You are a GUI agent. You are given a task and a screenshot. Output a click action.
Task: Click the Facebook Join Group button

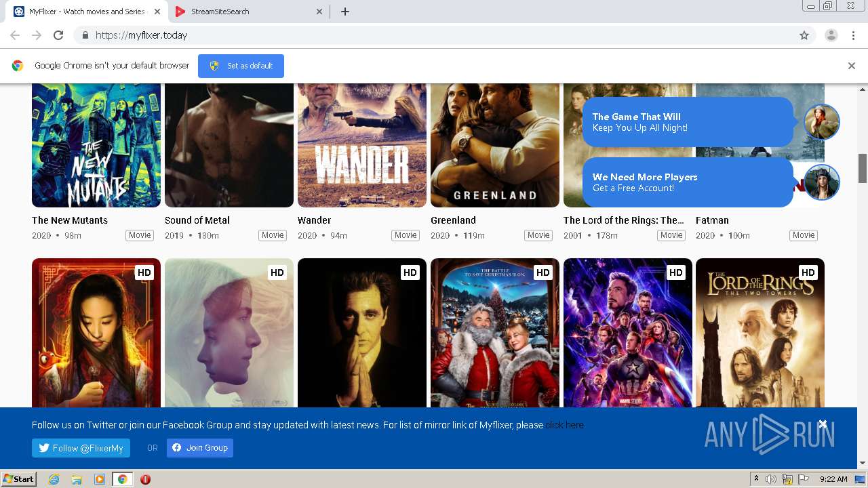click(x=200, y=448)
